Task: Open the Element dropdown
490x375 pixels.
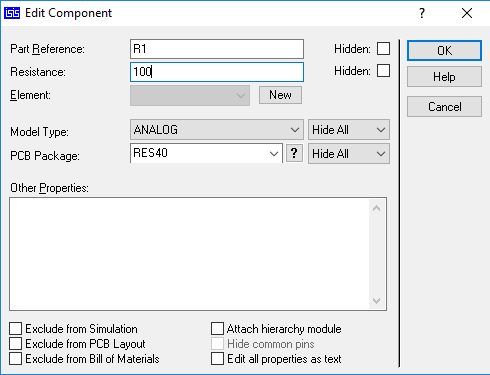Action: click(x=190, y=95)
